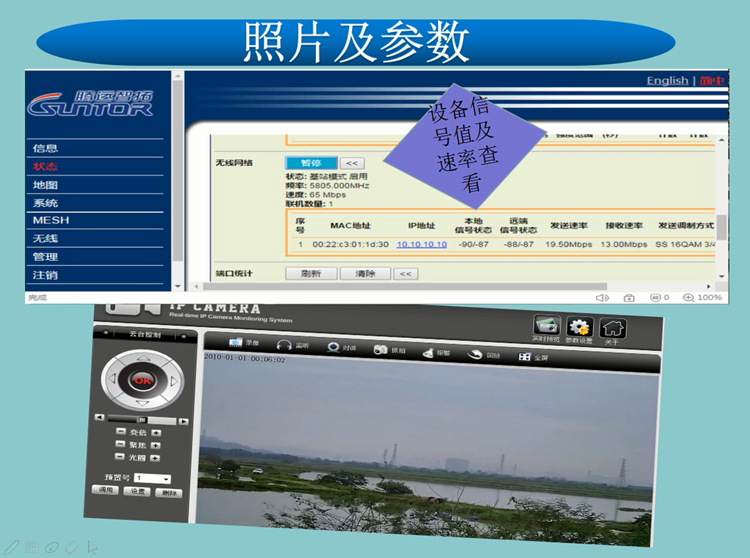This screenshot has width=750, height=558.
Task: Click the -90/-87 local signal value
Action: pyautogui.click(x=474, y=244)
